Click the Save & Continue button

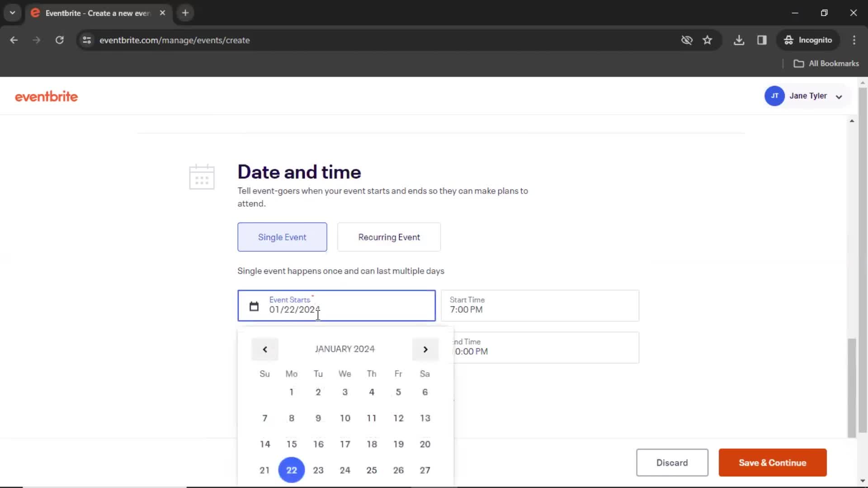coord(773,463)
